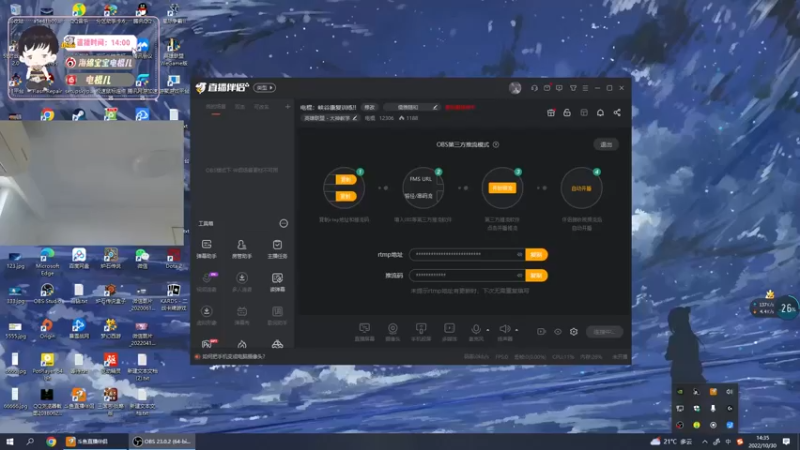Image resolution: width=800 pixels, height=450 pixels.
Task: Click the 退出 button to exit OBS mode
Action: 606,144
